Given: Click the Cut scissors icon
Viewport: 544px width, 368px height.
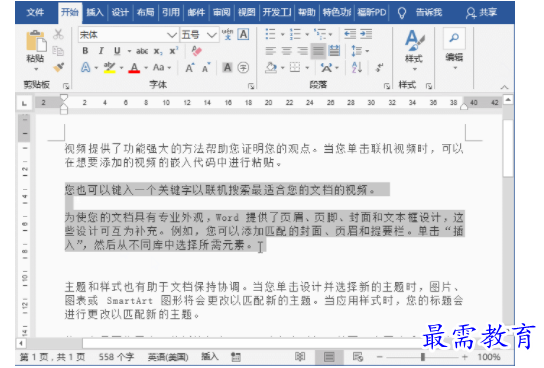Looking at the screenshot, I should click(x=58, y=34).
